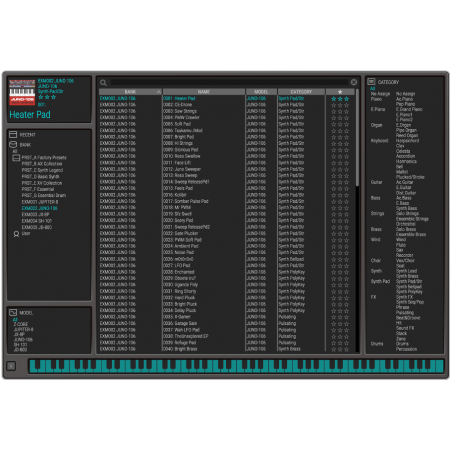
Task: Select the preset 0027 LFO Pad
Action: [x=177, y=266]
